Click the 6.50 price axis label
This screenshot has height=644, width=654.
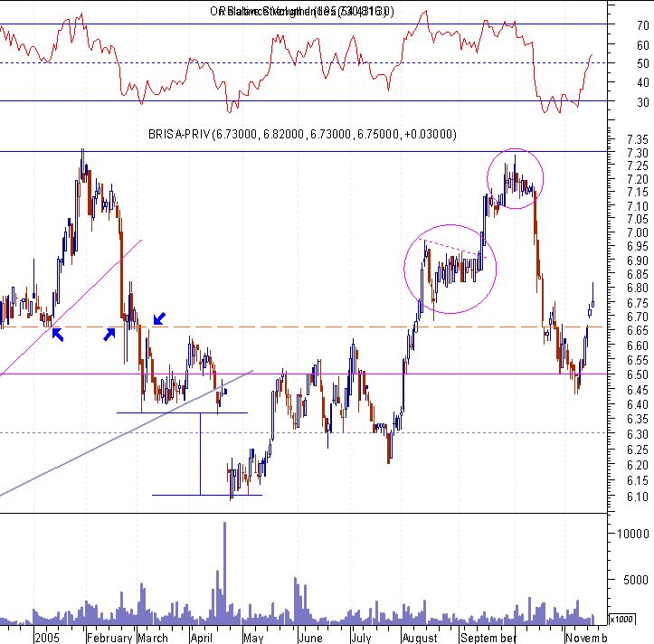pos(638,375)
